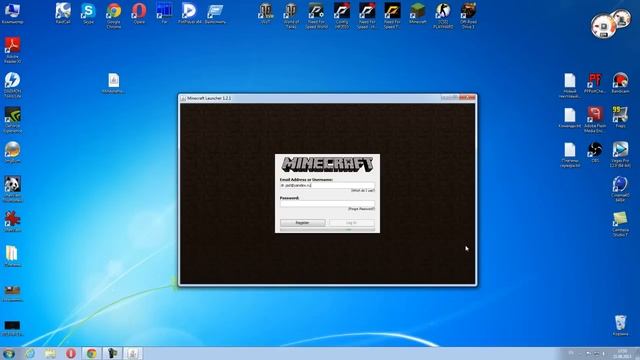Click the Minecraft Launcher title bar icon

183,98
